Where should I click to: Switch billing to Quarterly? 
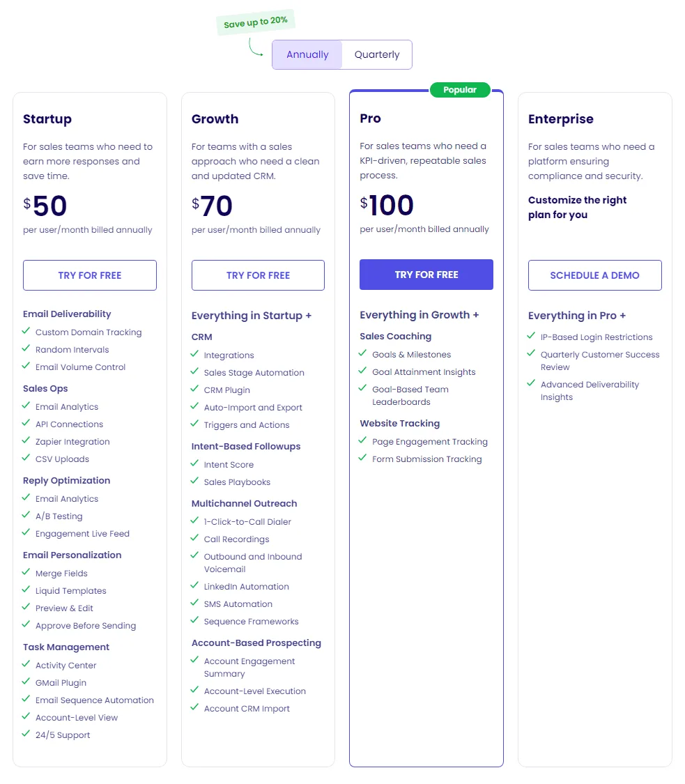tap(377, 54)
